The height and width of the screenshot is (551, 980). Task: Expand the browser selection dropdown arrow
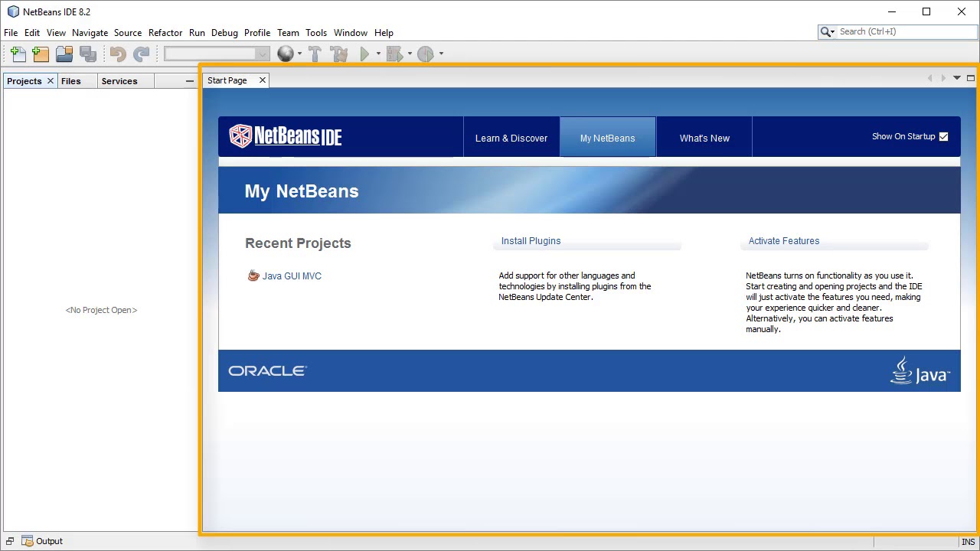tap(299, 54)
